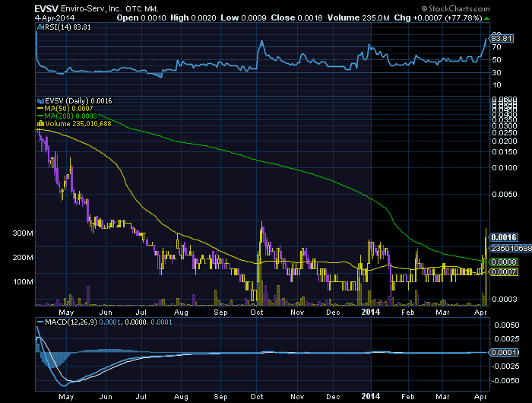Select the blue MACD line swatch in legend
Image resolution: width=532 pixels, height=403 pixels.
click(x=40, y=322)
